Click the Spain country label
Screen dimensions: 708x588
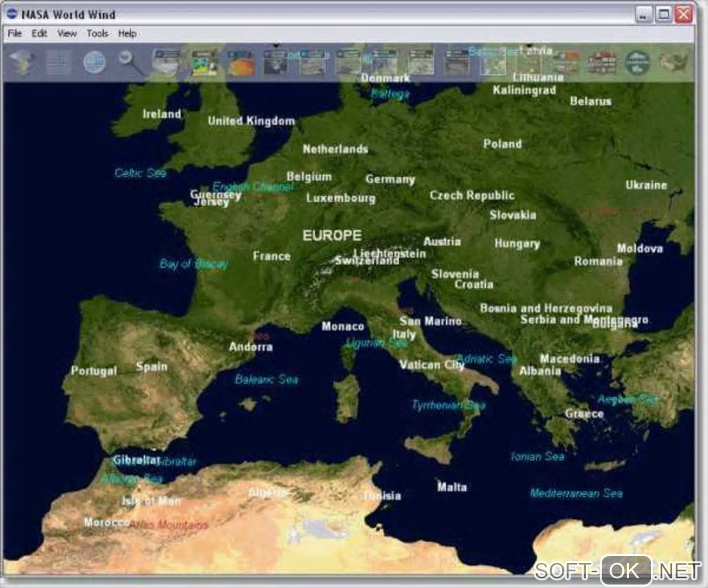click(152, 367)
